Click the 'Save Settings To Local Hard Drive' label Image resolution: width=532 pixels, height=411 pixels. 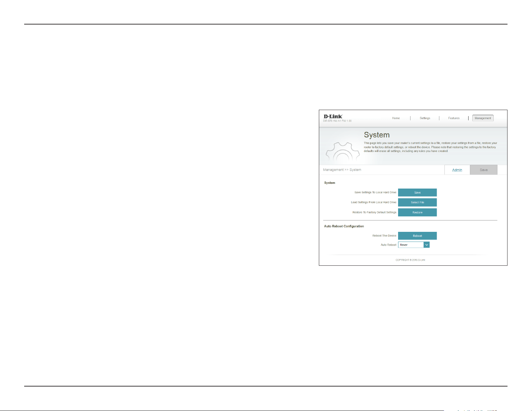coord(376,193)
